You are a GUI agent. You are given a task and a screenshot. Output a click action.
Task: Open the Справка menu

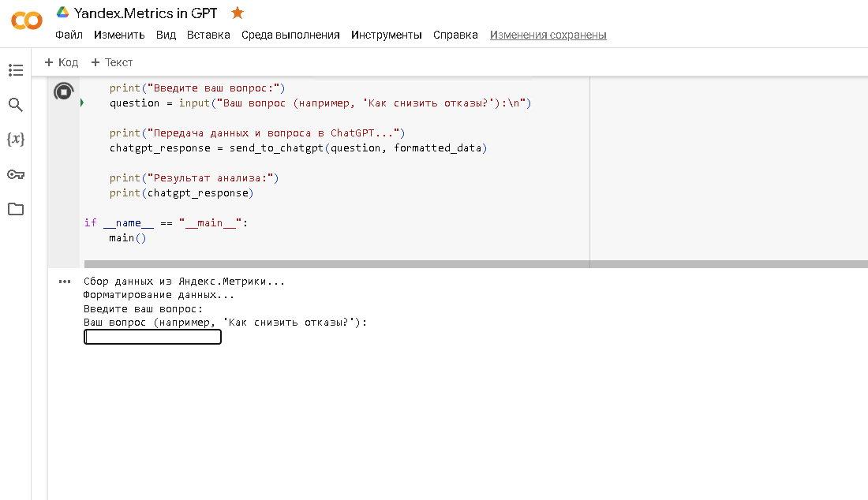point(455,35)
